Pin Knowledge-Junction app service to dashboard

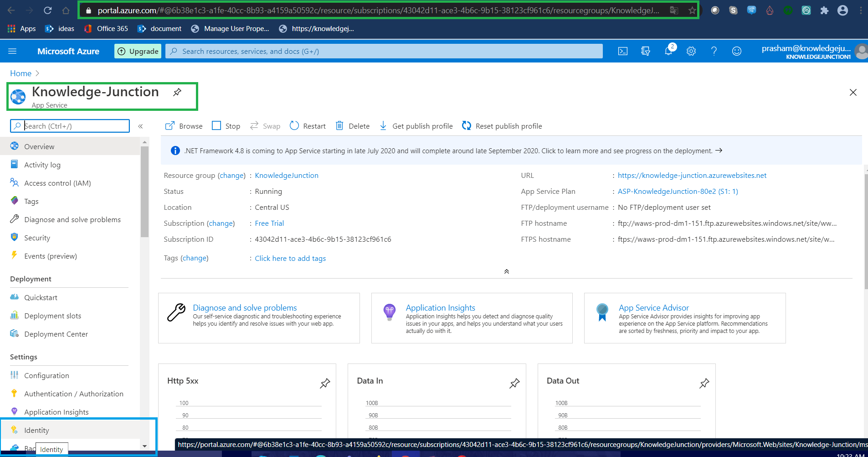177,92
